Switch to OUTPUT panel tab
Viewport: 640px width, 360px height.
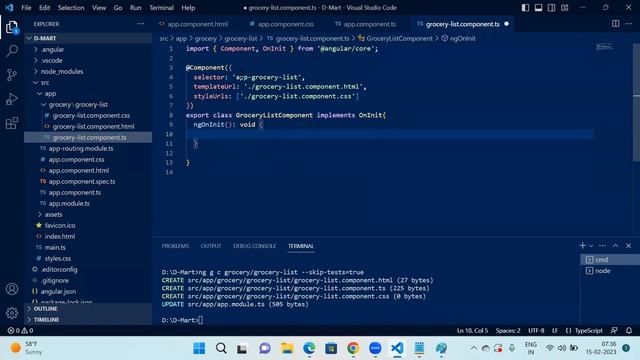click(211, 246)
